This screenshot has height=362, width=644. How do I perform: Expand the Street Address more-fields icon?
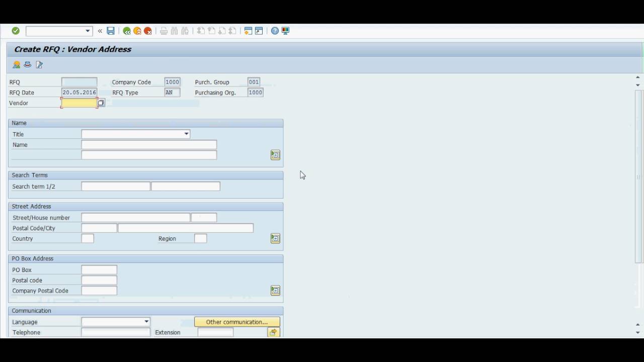point(275,238)
